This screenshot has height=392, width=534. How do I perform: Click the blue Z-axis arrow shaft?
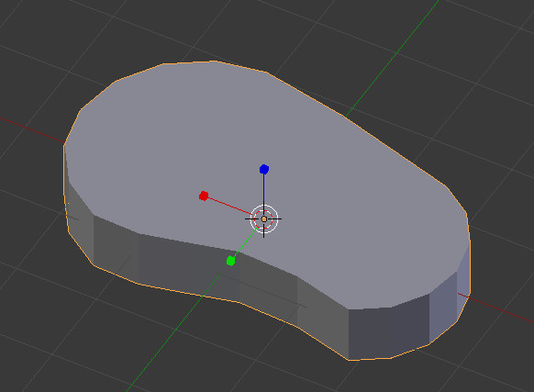click(264, 189)
